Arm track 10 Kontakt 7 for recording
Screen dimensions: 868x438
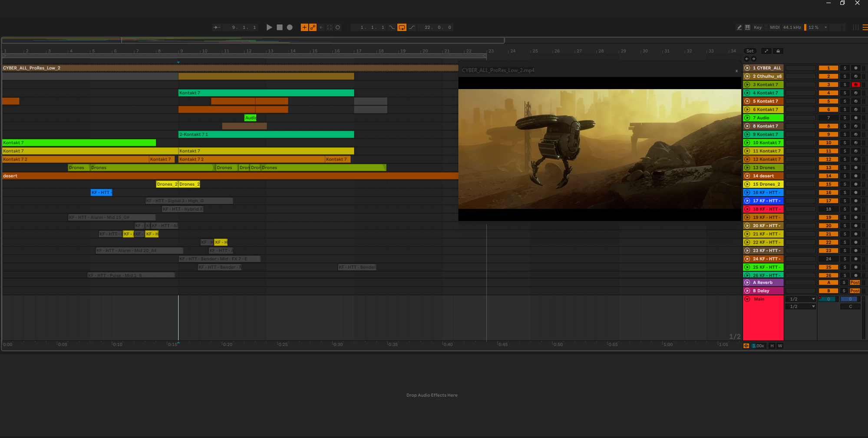coord(855,143)
